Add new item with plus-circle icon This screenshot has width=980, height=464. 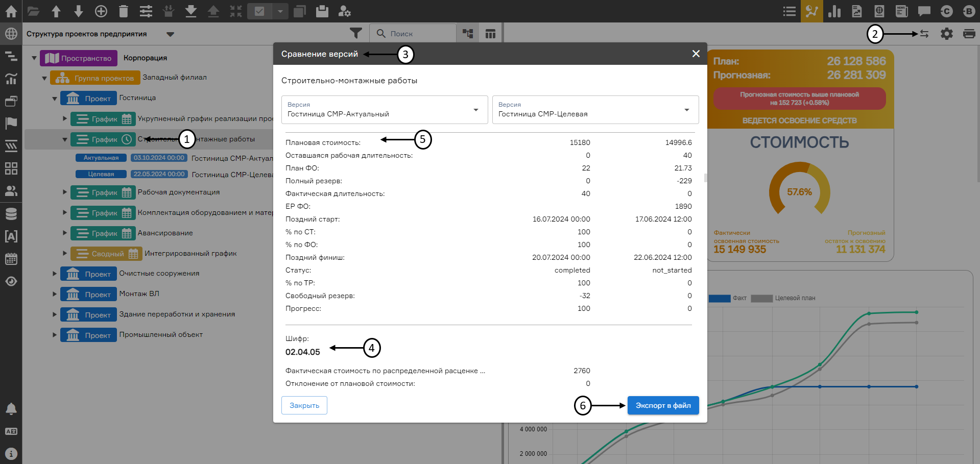coord(101,11)
